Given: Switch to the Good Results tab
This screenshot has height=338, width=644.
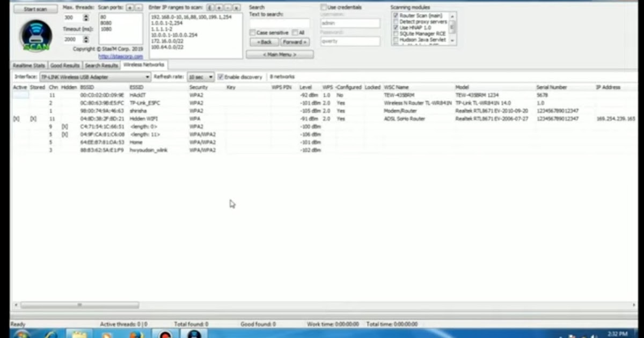Looking at the screenshot, I should [65, 65].
